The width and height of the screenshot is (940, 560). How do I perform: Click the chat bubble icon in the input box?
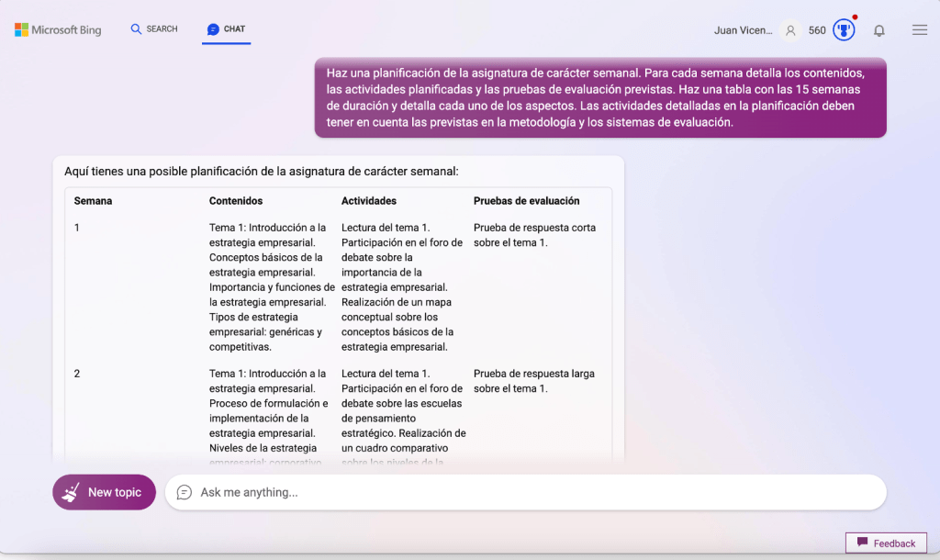click(x=185, y=492)
